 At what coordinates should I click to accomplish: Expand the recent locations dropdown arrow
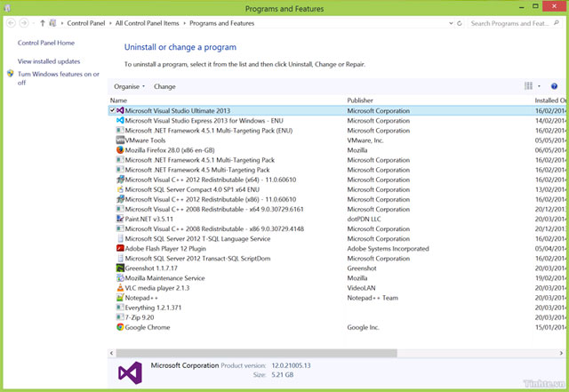(x=34, y=23)
